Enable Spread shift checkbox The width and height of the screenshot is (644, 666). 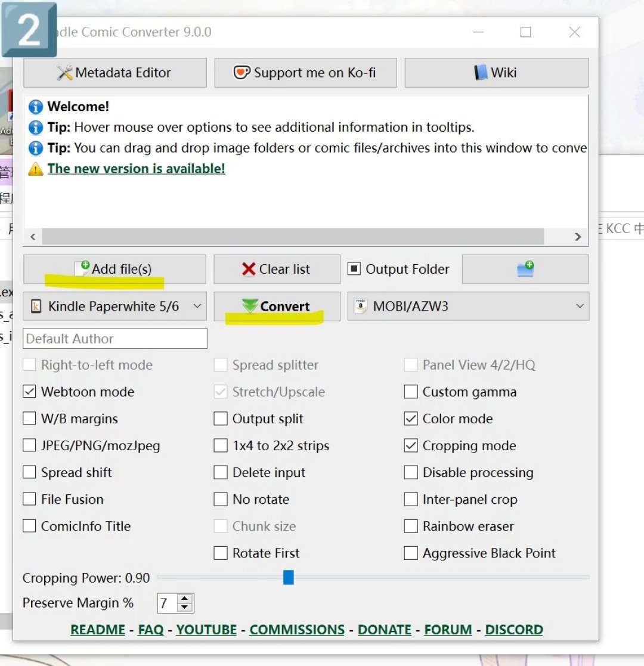pos(29,472)
